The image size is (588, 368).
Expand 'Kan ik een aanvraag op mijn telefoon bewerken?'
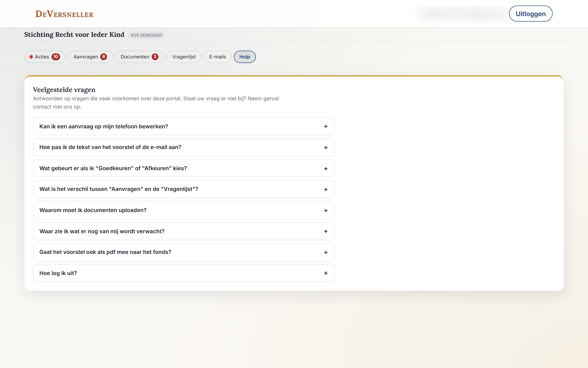point(184,126)
